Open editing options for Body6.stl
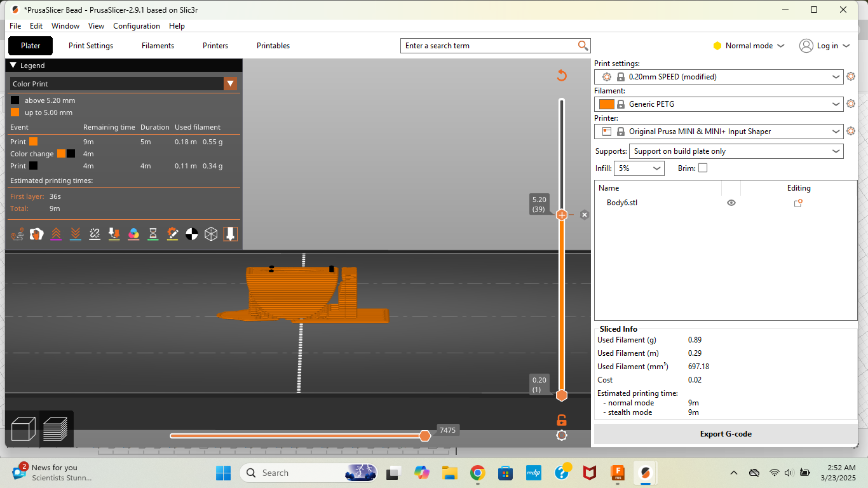Viewport: 868px width, 488px height. tap(798, 203)
